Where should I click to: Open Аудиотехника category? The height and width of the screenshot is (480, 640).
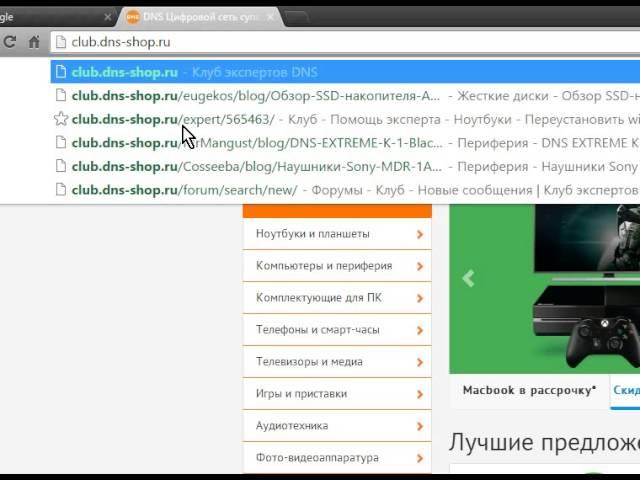[x=337, y=426]
